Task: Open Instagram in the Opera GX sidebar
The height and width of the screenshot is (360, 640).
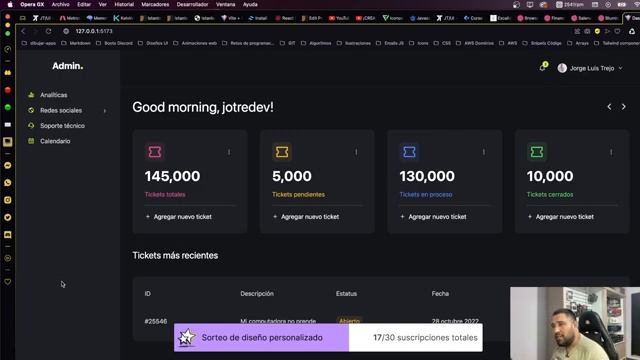Action: [7, 200]
